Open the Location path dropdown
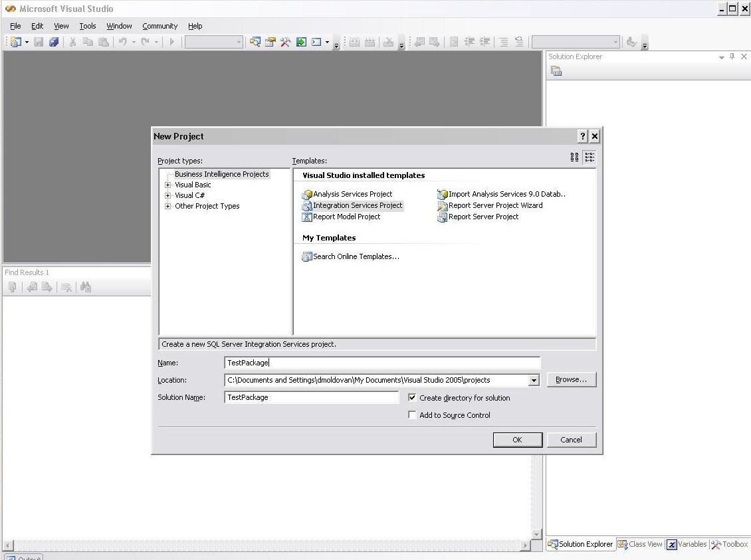This screenshot has height=560, width=751. tap(534, 381)
